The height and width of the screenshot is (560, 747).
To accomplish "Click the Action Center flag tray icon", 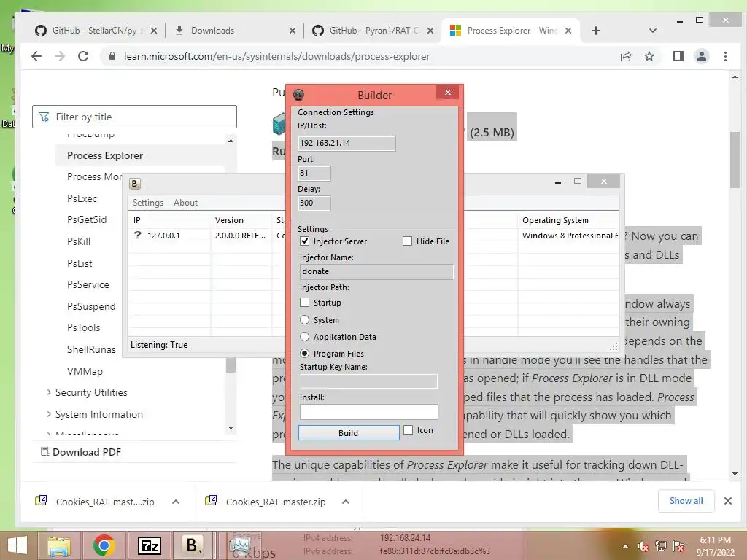I will (678, 546).
